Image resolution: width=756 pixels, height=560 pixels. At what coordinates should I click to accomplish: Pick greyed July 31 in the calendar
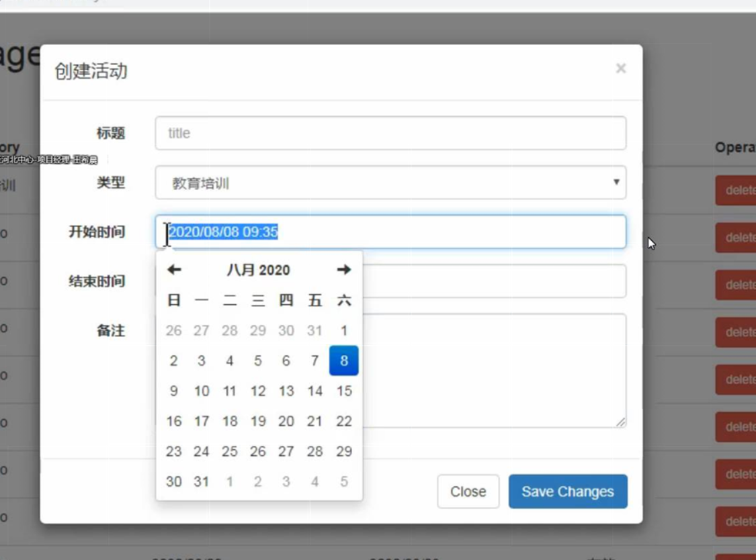pos(315,330)
